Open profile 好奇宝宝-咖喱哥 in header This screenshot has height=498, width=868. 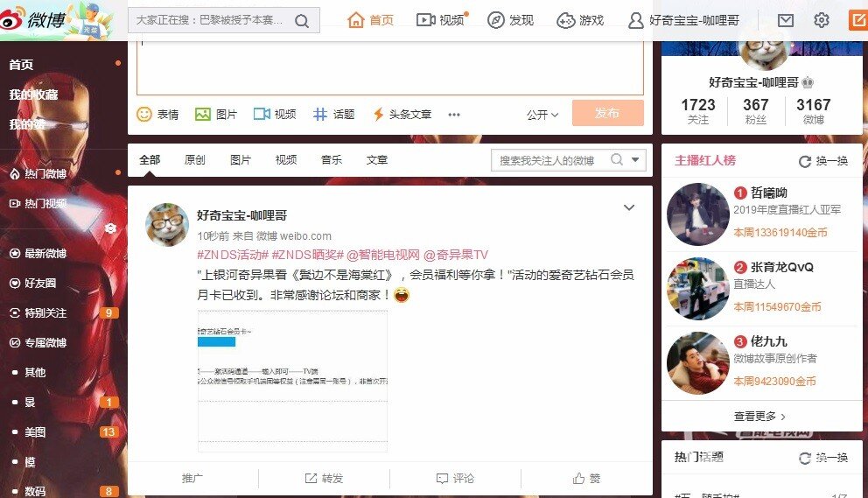683,20
